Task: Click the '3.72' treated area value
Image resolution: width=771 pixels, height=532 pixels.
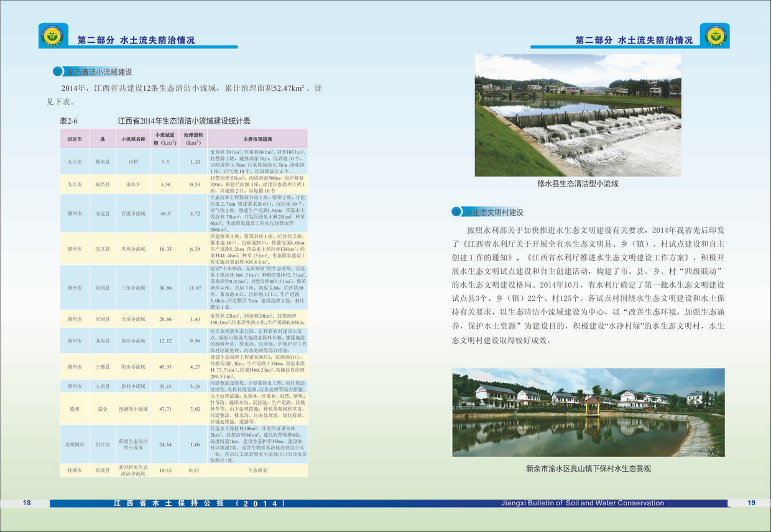Action: click(x=195, y=214)
